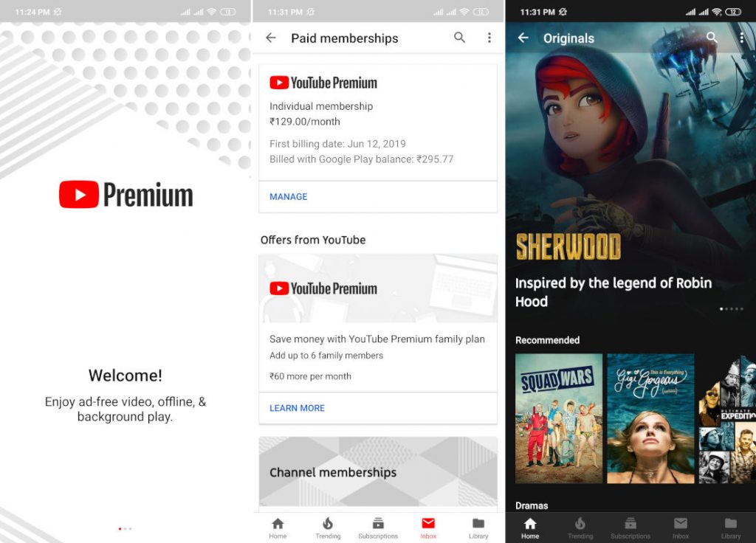This screenshot has width=756, height=543.
Task: Tap 'Billed with Google Play balance' line
Action: click(362, 159)
